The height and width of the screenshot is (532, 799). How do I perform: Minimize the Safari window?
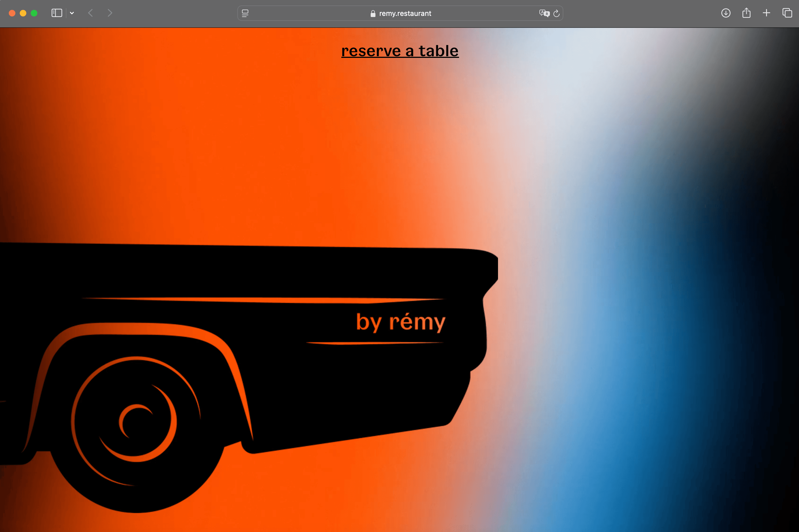coord(23,13)
